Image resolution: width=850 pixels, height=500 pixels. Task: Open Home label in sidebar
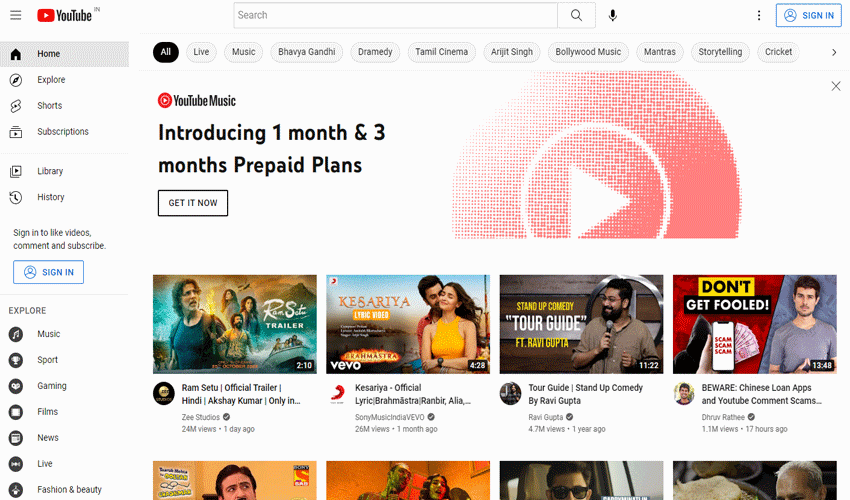pos(48,54)
